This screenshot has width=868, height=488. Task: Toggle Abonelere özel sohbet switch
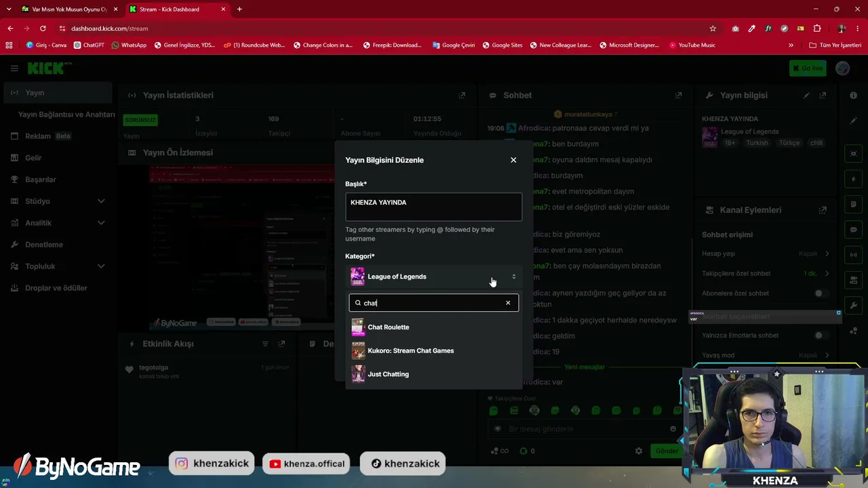[x=821, y=293]
